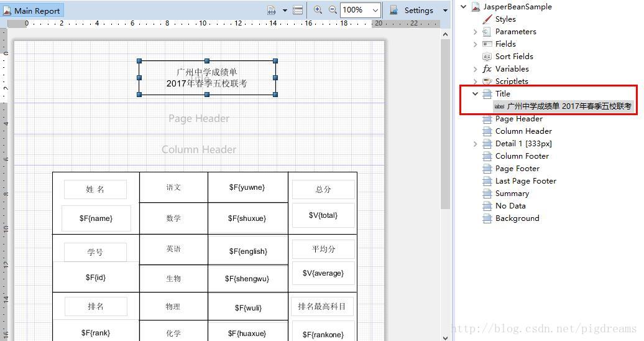Image resolution: width=644 pixels, height=341 pixels.
Task: Select the title label 广州中学成绩单 on canvas
Action: tap(207, 78)
